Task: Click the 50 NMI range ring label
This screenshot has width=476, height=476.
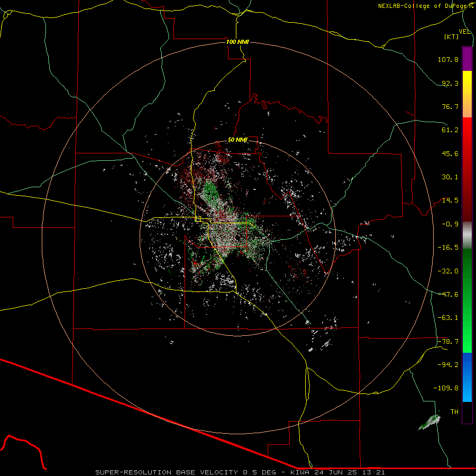Action: click(237, 140)
